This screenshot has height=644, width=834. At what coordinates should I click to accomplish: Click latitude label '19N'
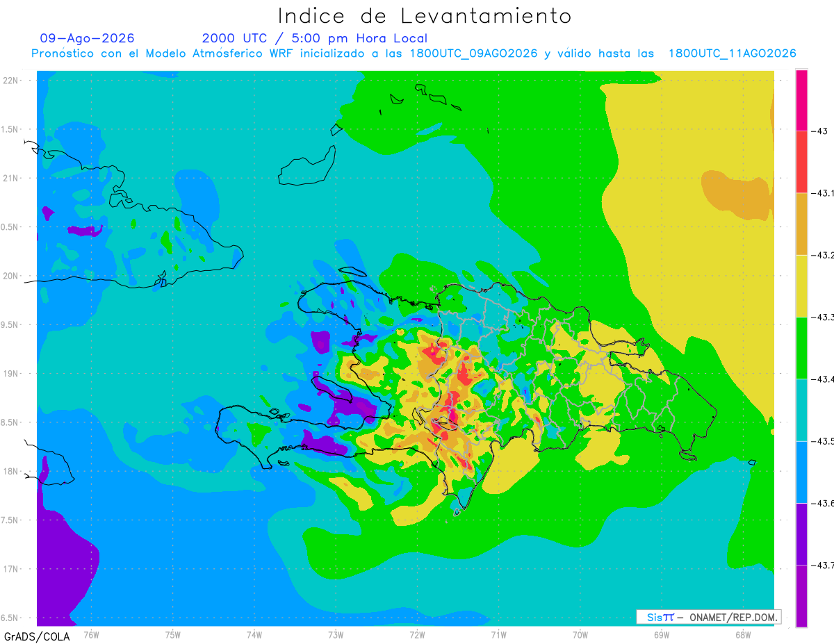click(11, 374)
